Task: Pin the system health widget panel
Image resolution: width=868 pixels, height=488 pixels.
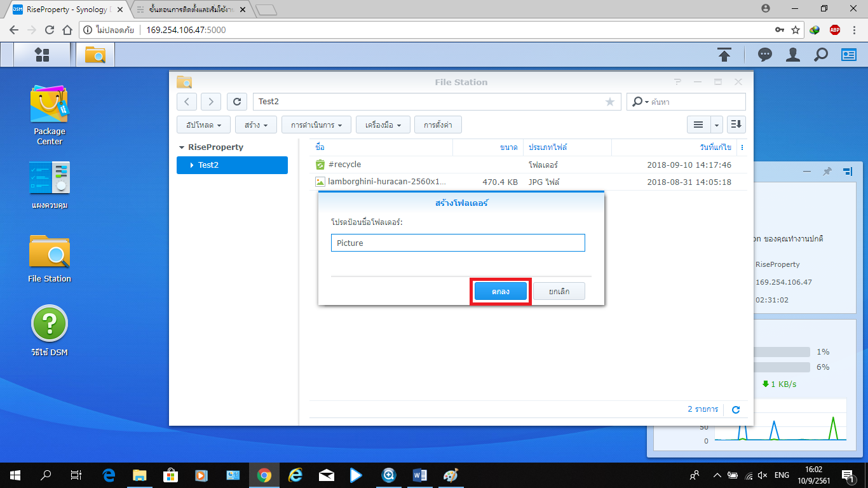Action: (827, 172)
